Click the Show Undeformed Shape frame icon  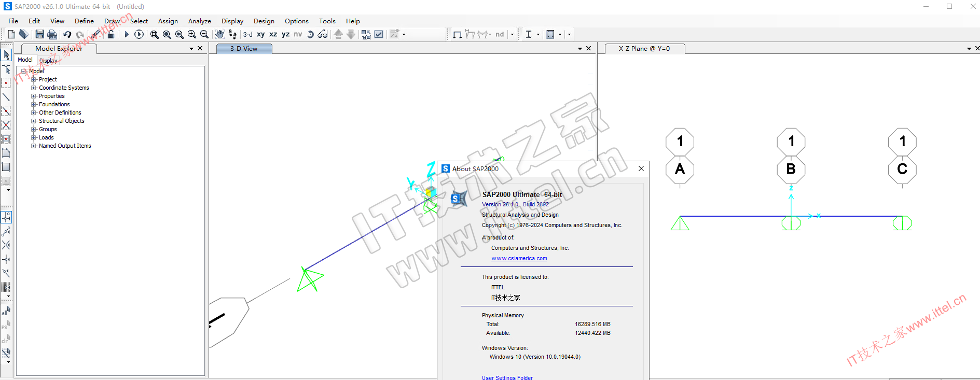[457, 34]
